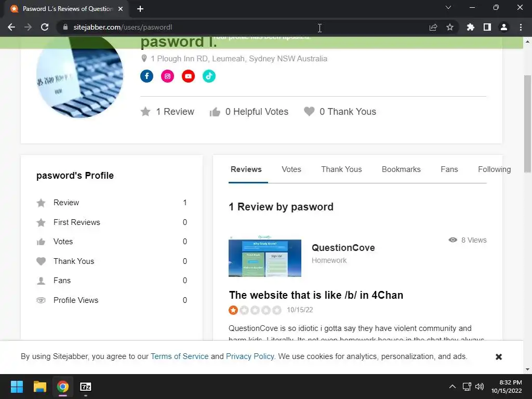
Task: Click the star icon in sidebar Review row
Action: (x=41, y=203)
